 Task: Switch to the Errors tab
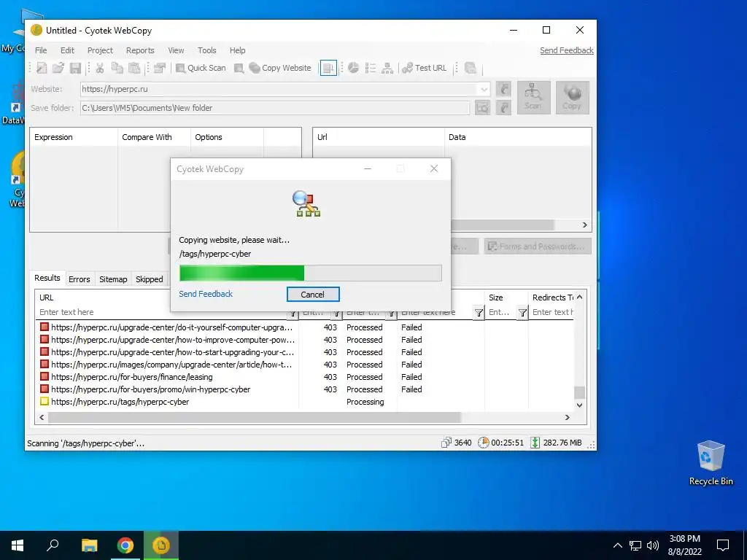[79, 279]
